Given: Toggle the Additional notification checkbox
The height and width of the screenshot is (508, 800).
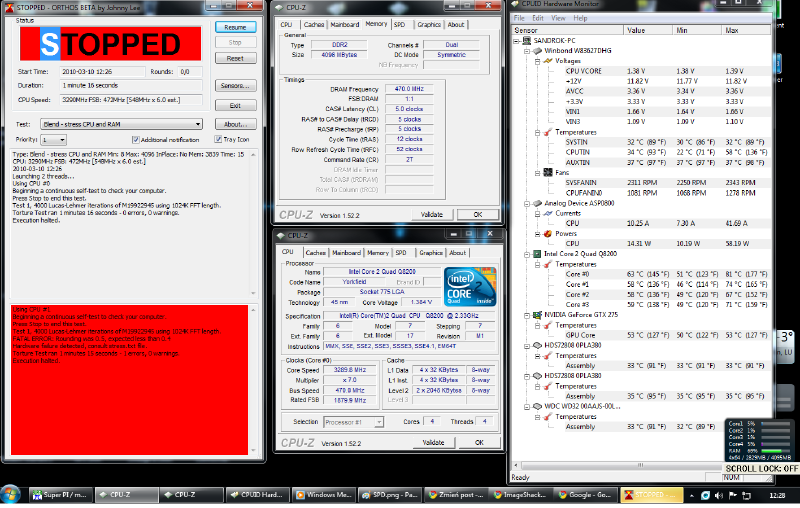Looking at the screenshot, I should [136, 139].
